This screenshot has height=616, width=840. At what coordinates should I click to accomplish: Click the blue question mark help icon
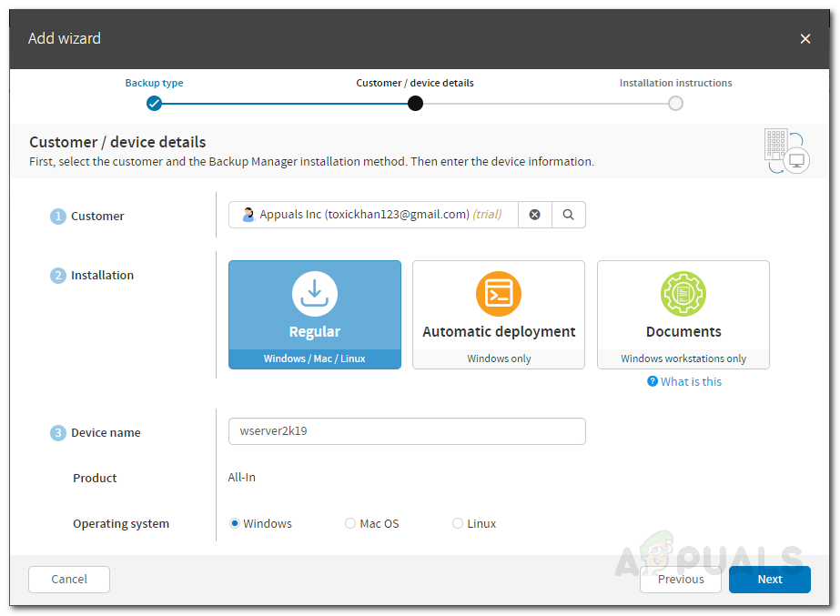(x=652, y=381)
